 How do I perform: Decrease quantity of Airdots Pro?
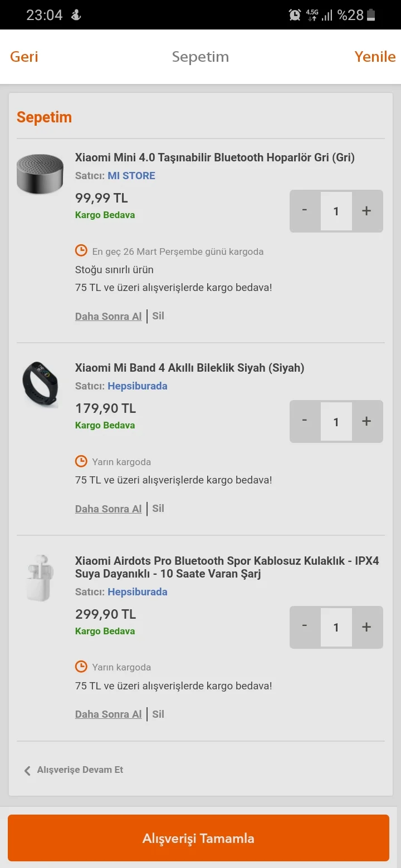(x=305, y=627)
